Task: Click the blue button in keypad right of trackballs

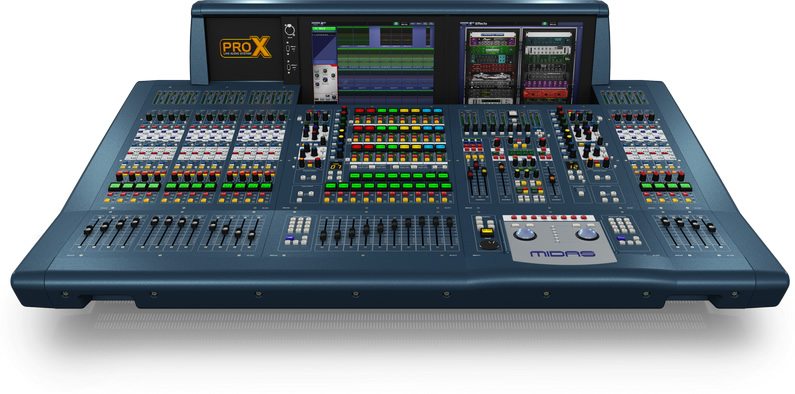Action: [621, 238]
